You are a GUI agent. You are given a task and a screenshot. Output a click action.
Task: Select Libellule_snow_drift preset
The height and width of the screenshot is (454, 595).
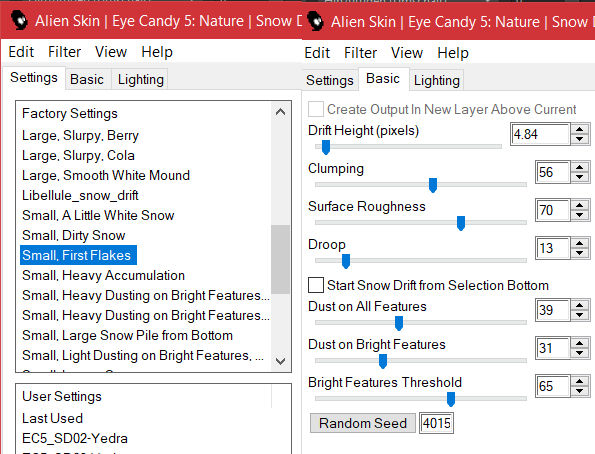point(80,195)
